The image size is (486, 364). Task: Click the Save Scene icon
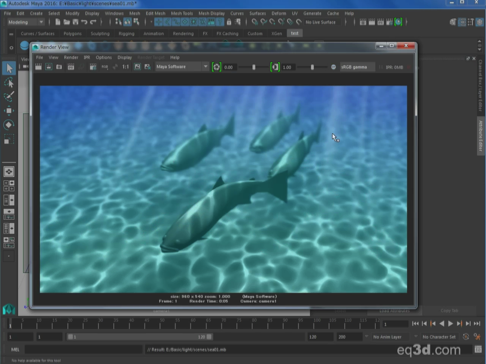(76, 22)
